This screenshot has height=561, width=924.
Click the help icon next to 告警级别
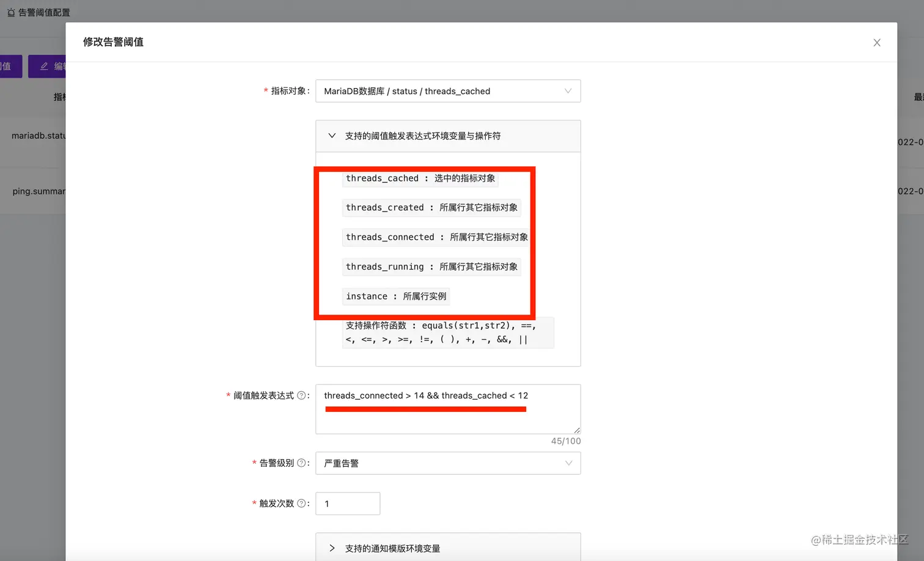pos(302,463)
